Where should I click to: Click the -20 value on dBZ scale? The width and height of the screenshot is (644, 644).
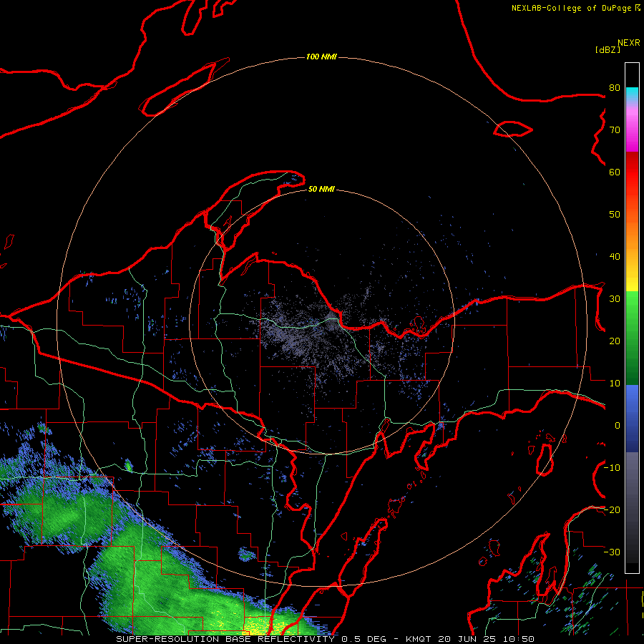(x=612, y=510)
